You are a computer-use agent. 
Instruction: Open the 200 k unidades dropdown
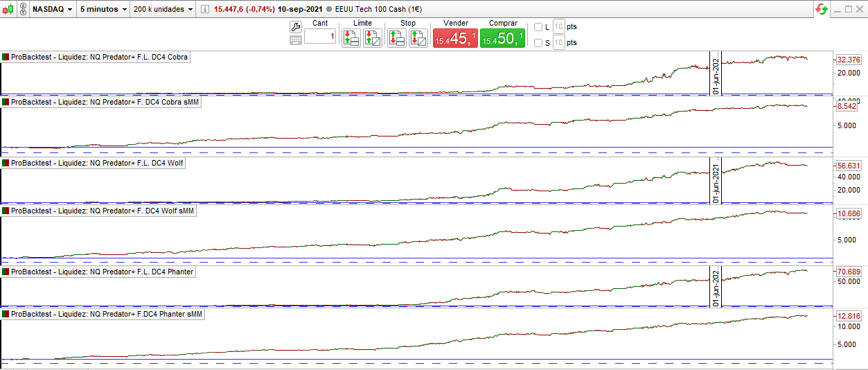coord(163,10)
